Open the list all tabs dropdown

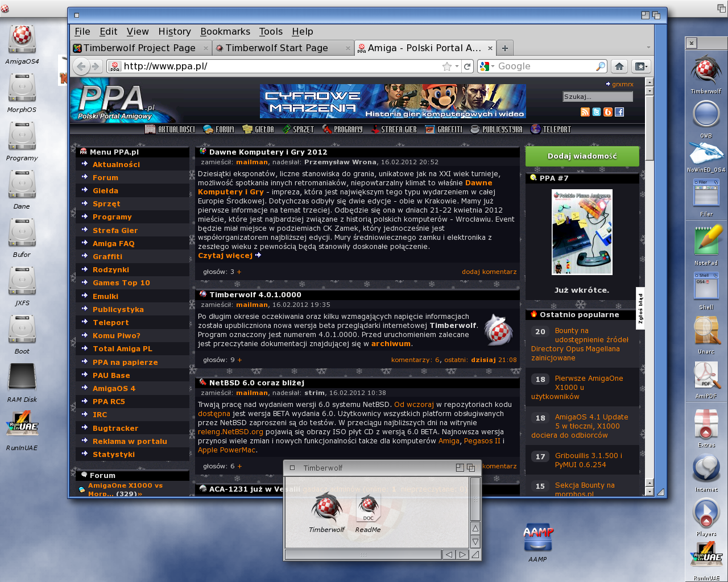648,48
